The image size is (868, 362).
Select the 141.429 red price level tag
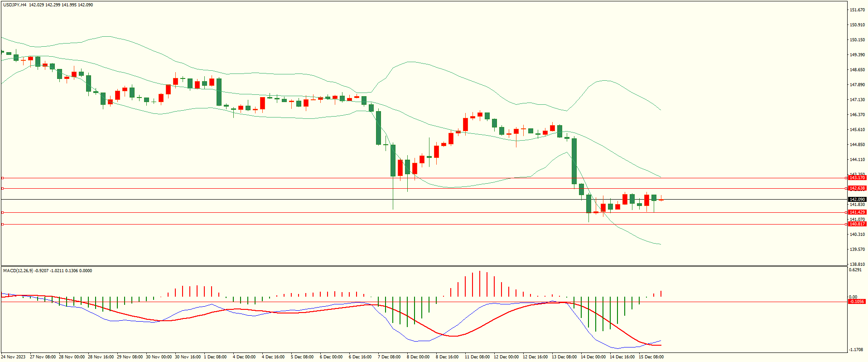857,212
